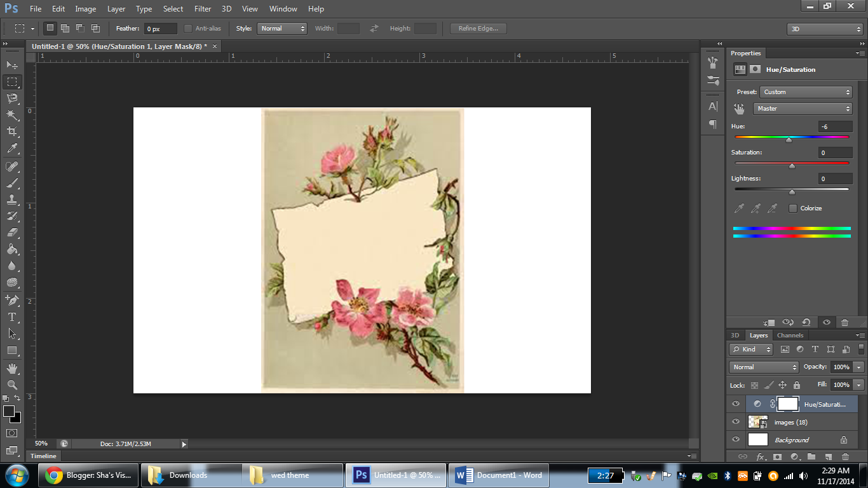Toggle Anti-alias checkbox
Viewport: 868px width, 488px height.
point(188,28)
